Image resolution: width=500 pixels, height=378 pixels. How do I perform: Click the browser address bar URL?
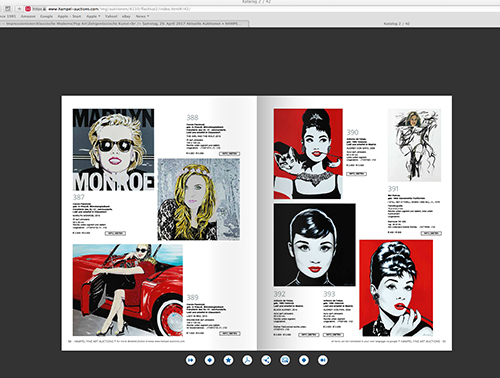click(119, 9)
